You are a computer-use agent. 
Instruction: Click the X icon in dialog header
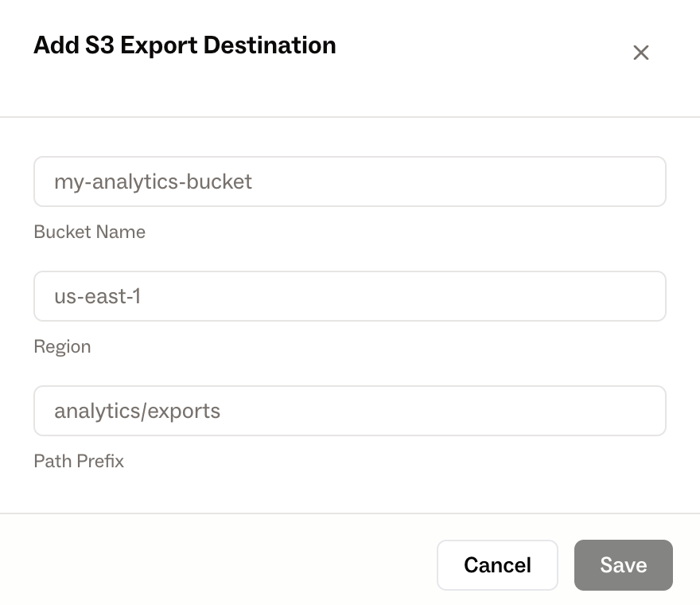(640, 53)
